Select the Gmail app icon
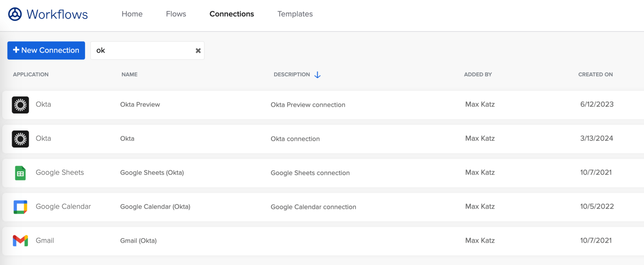644x265 pixels. tap(20, 240)
